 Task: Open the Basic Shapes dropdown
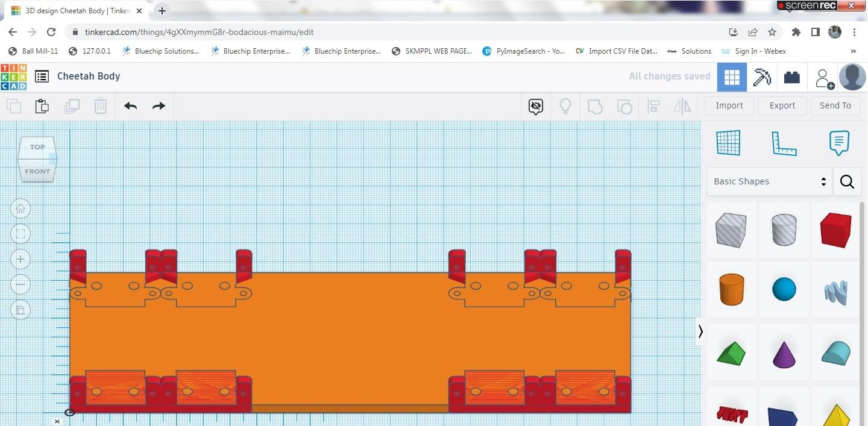[x=769, y=181]
